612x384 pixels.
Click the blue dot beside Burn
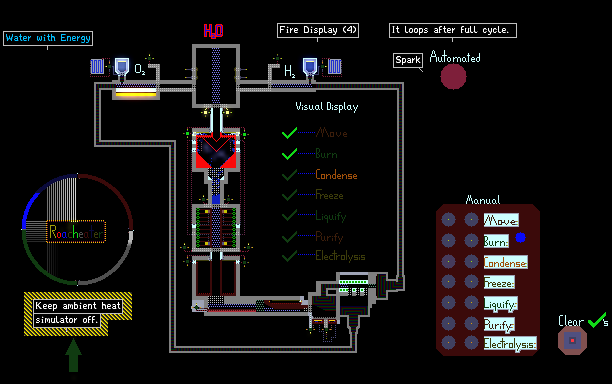[520, 237]
